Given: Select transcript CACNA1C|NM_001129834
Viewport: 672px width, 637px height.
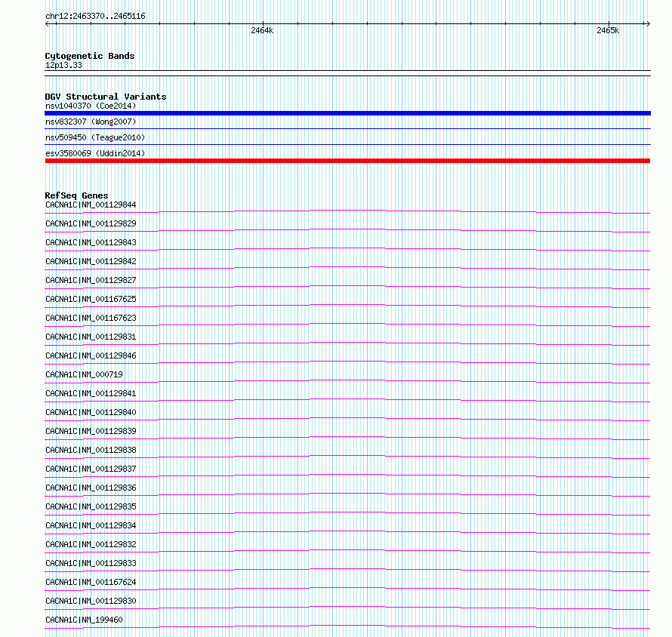Looking at the screenshot, I should click(x=91, y=525).
